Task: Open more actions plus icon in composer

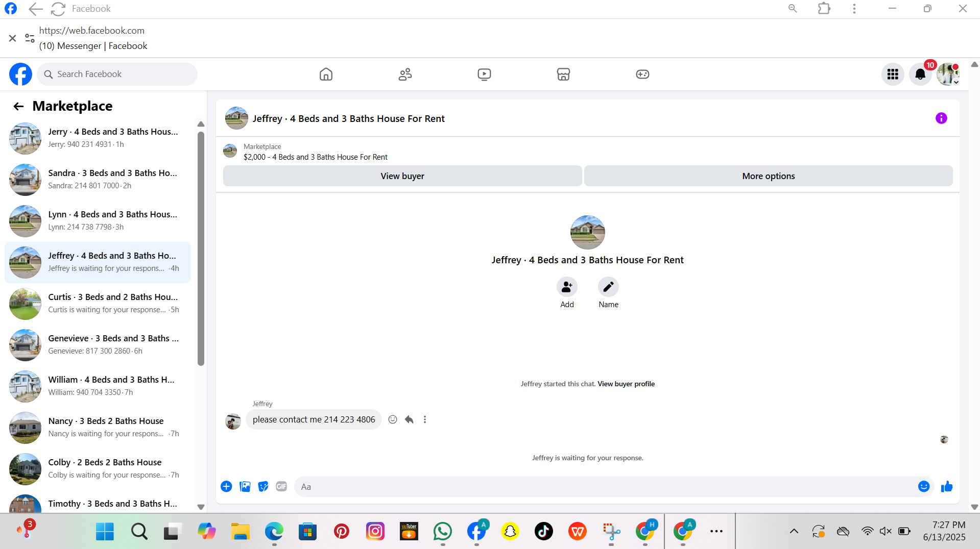Action: pos(226,487)
